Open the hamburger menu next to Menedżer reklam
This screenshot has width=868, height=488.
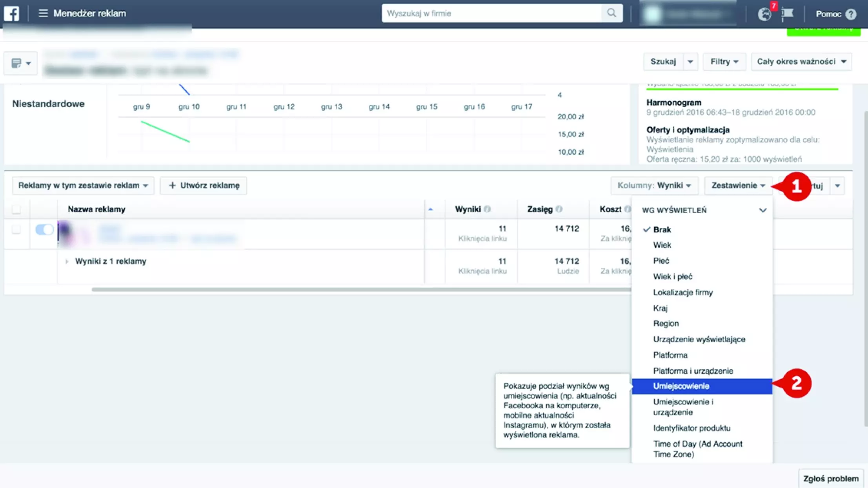43,13
